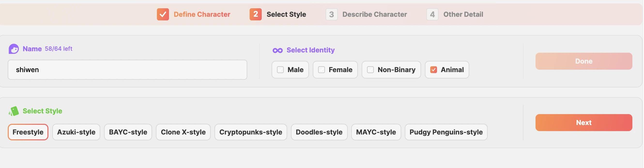Enable the Male identity checkbox

pos(280,70)
